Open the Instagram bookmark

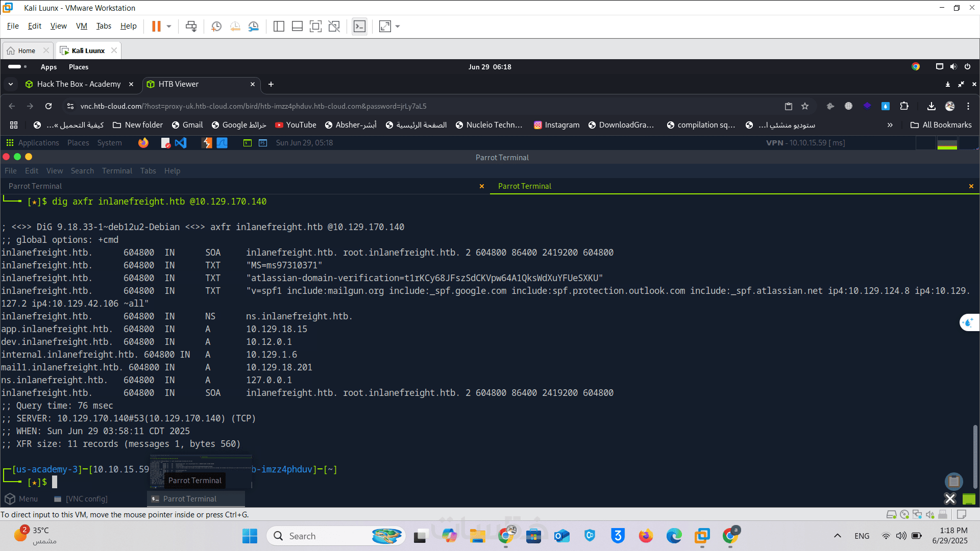(x=556, y=125)
